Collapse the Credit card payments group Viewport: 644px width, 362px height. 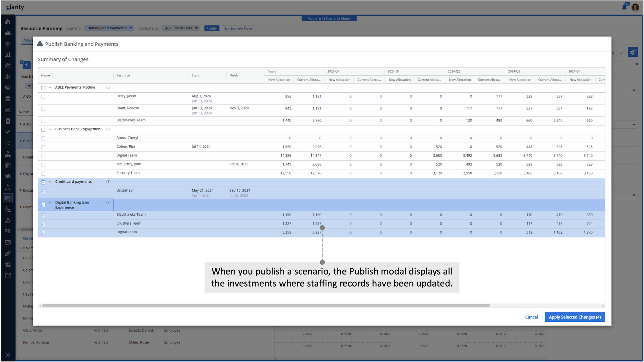[x=50, y=182]
